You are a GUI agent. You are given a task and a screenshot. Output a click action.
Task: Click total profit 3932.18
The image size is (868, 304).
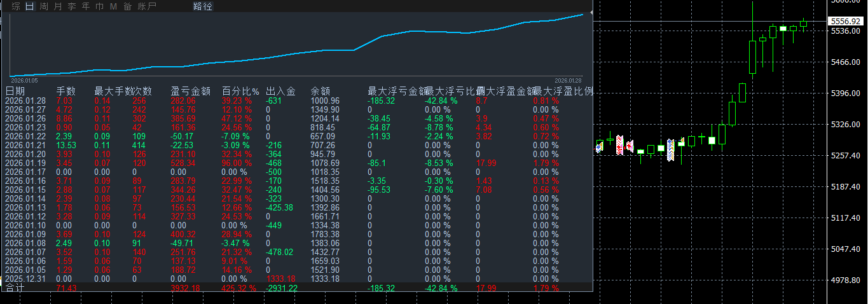coord(186,288)
